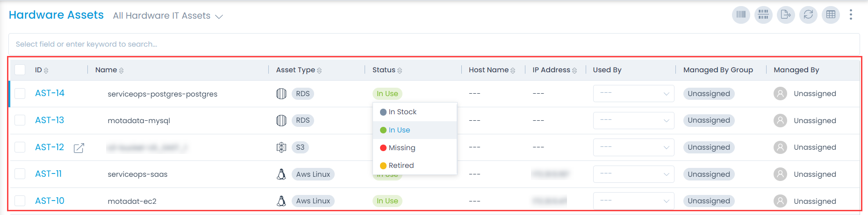Viewport: 868px width, 215px height.
Task: Open the Used By dropdown for AST-14
Action: pyautogui.click(x=633, y=93)
